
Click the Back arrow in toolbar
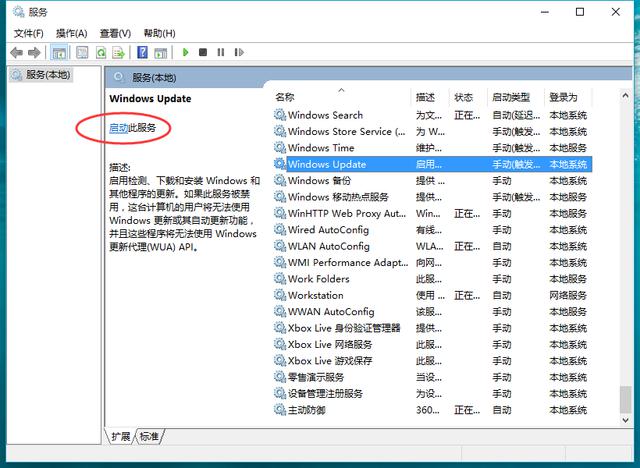click(16, 52)
